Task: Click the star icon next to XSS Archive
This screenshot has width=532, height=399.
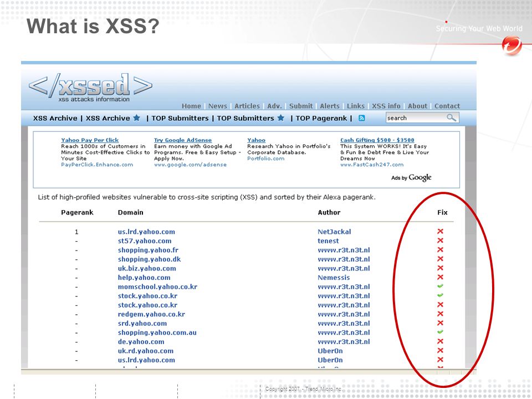Action: pos(136,117)
